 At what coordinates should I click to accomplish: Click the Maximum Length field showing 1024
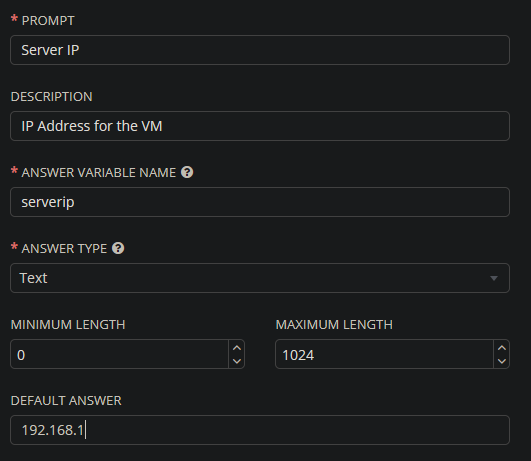tap(385, 354)
